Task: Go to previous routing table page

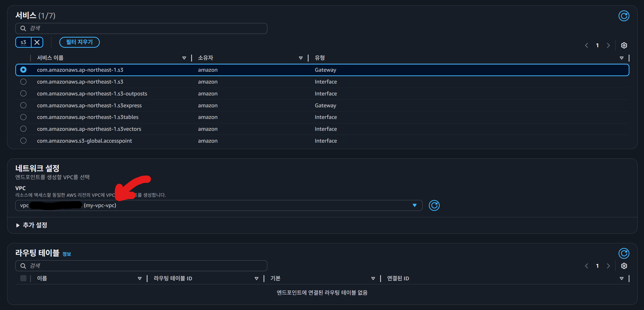Action: [x=586, y=266]
